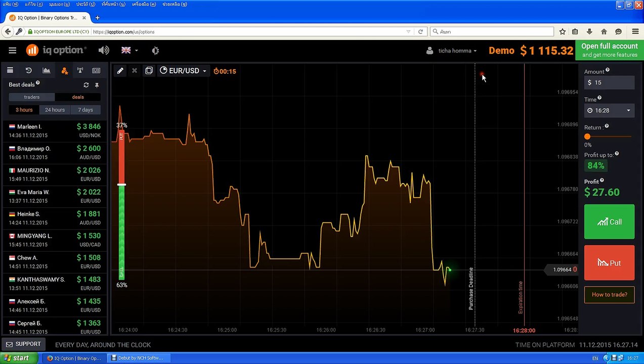Image resolution: width=644 pixels, height=364 pixels.
Task: Select the pencil drawing tool on chart
Action: tap(120, 71)
